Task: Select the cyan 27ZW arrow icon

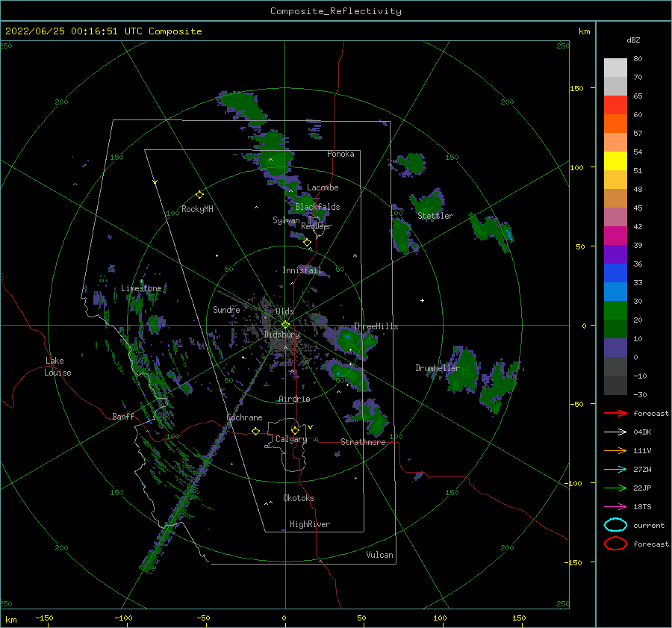Action: [x=615, y=470]
